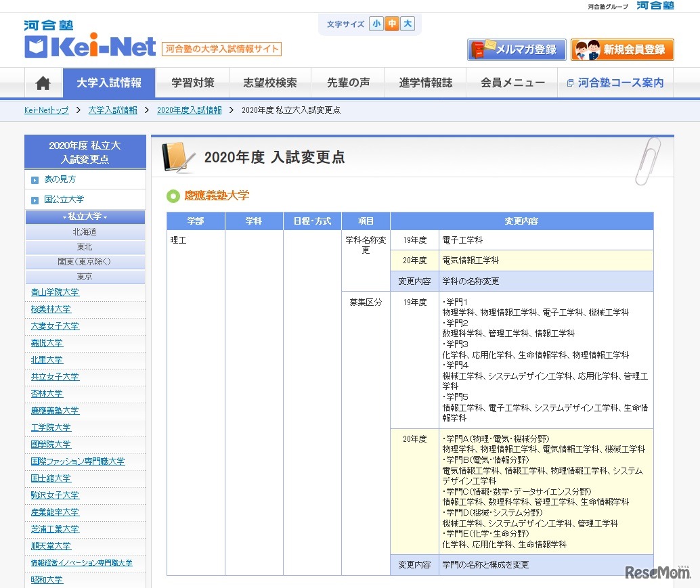The image size is (700, 588).
Task: Open the 私立大学 dropdown in the sidebar
Action: tap(85, 217)
